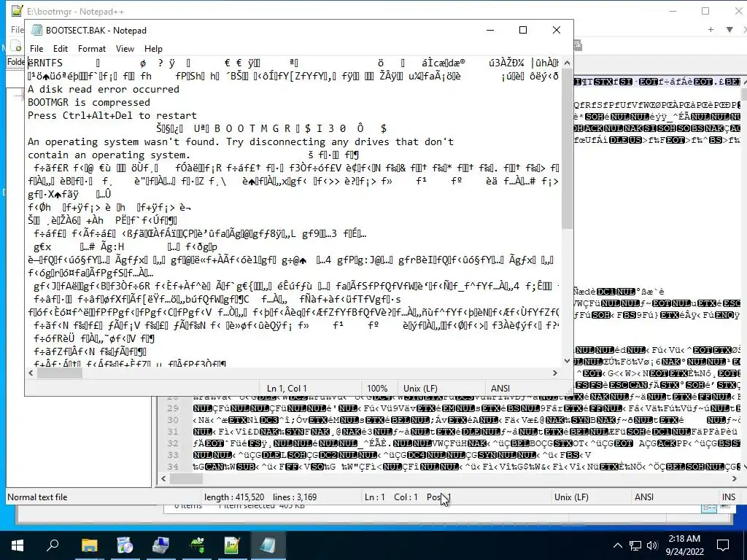Select the Folder workspace tab in Notepad++
This screenshot has width=747, height=560.
coord(16,62)
